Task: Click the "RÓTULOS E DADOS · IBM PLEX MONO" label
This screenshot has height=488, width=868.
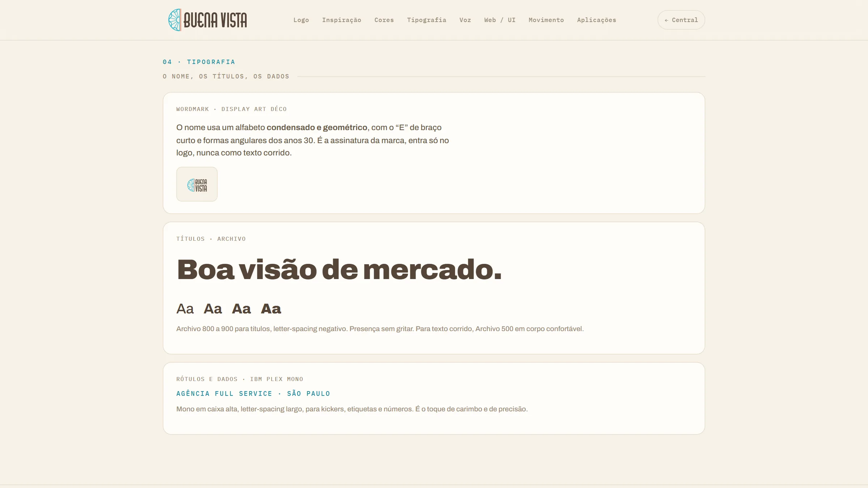Action: (x=240, y=379)
